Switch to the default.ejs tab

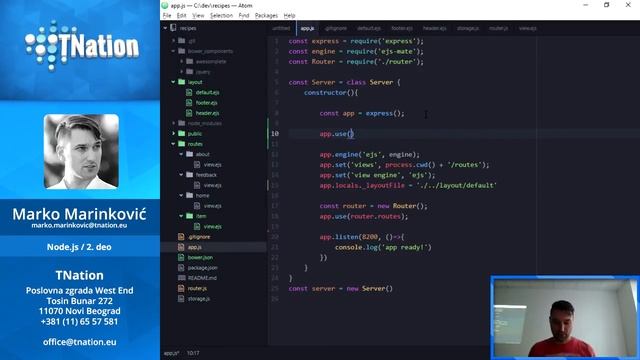369,28
